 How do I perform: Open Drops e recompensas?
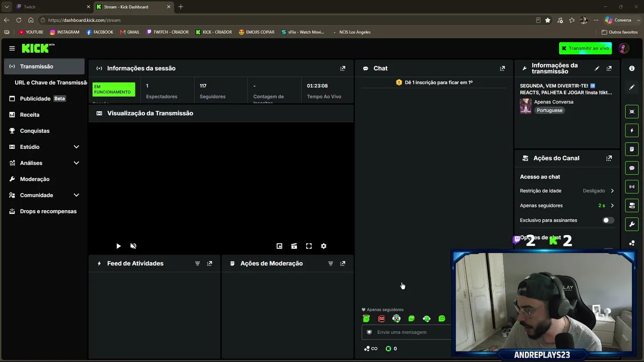(44, 211)
